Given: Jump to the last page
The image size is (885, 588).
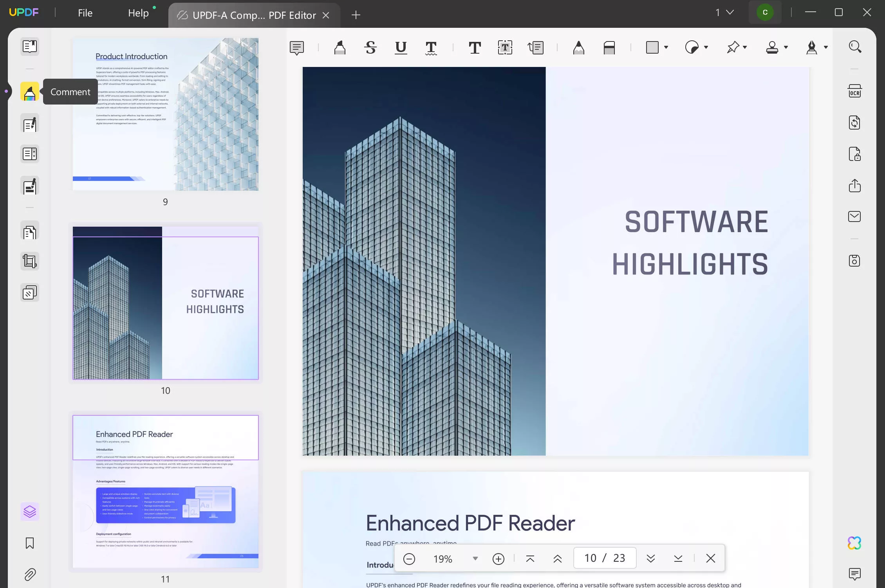Looking at the screenshot, I should point(678,559).
